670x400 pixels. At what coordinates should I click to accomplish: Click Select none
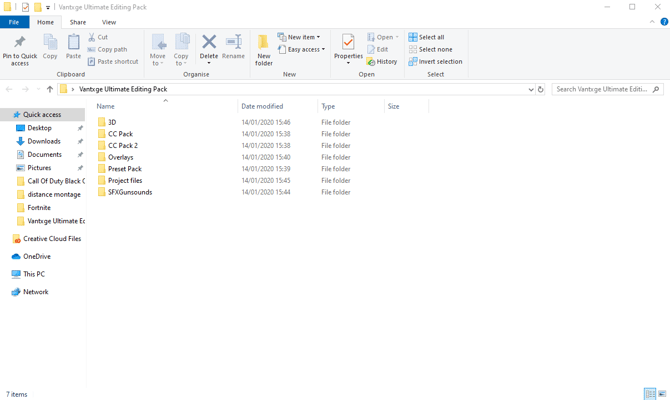point(430,50)
